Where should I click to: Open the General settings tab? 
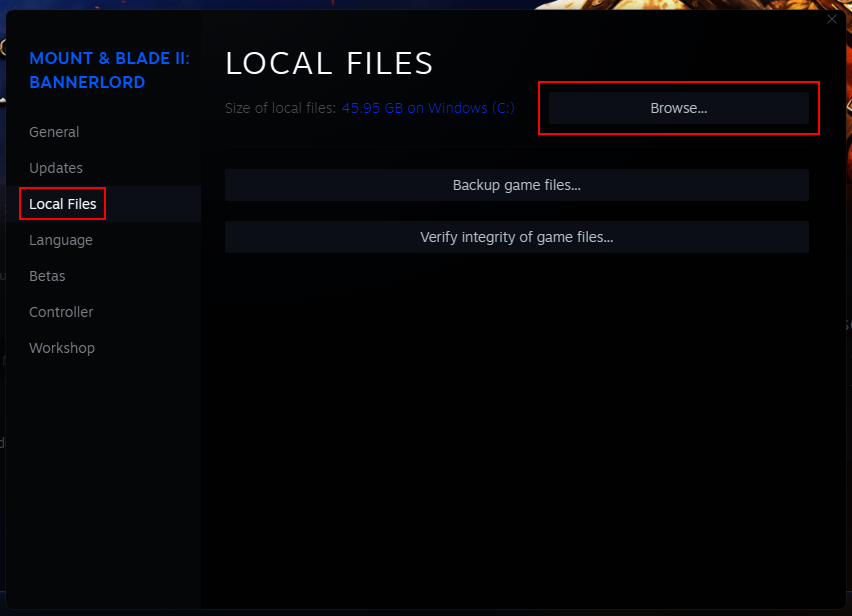(54, 132)
